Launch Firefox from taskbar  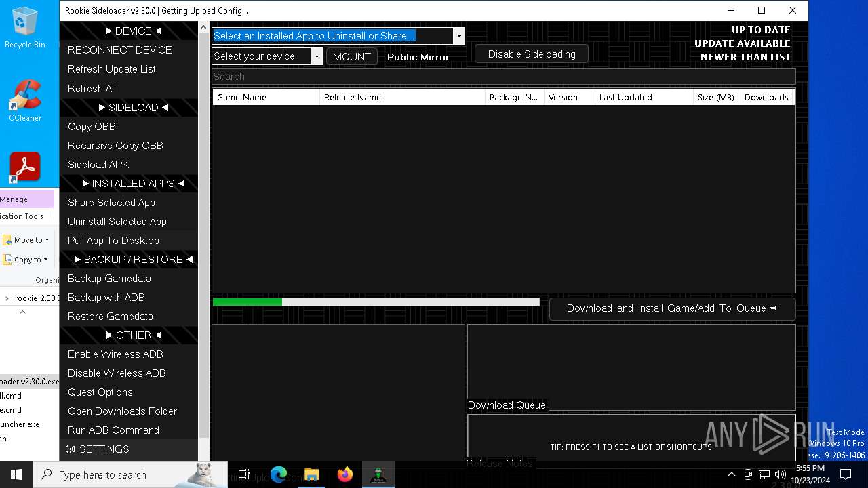point(345,474)
